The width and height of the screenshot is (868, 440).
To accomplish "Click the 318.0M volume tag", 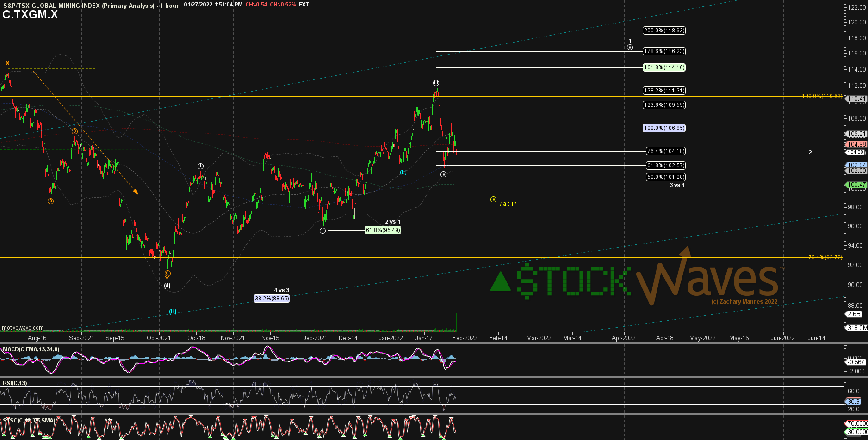I will click(x=856, y=328).
